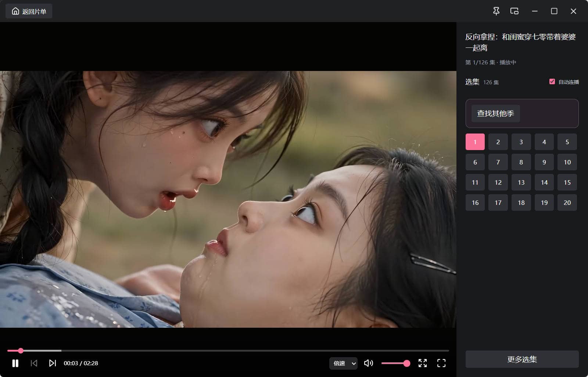Image resolution: width=588 pixels, height=377 pixels.
Task: Maximize the player window
Action: (x=554, y=11)
